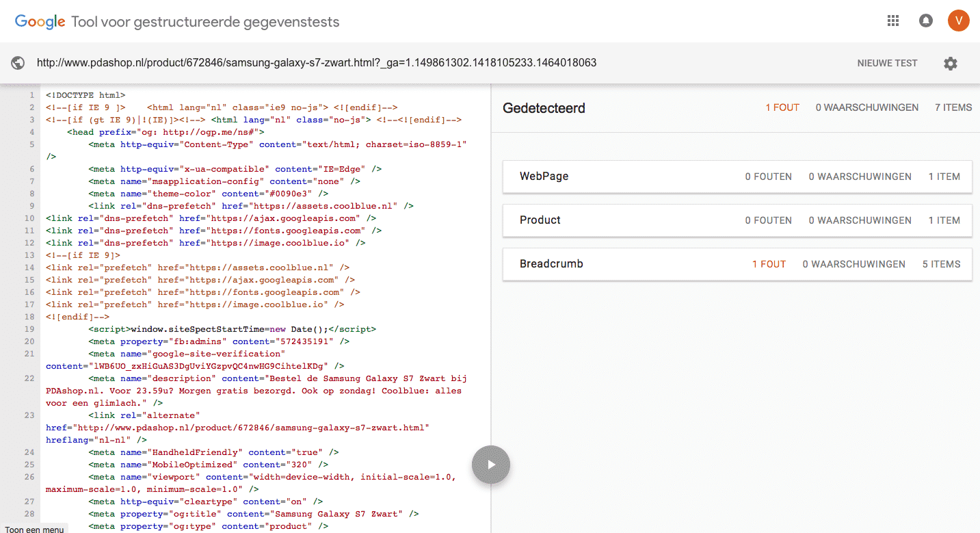
Task: Run the test with the play button
Action: pyautogui.click(x=491, y=465)
